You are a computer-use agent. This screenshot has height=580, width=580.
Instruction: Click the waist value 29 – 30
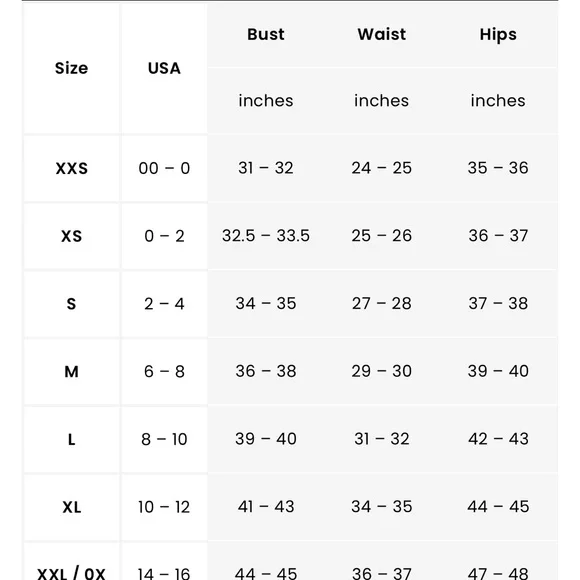(381, 371)
